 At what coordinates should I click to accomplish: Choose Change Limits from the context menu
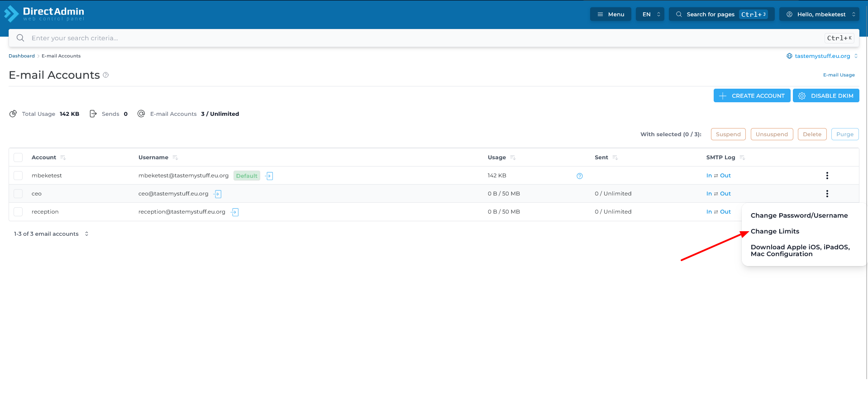click(775, 231)
